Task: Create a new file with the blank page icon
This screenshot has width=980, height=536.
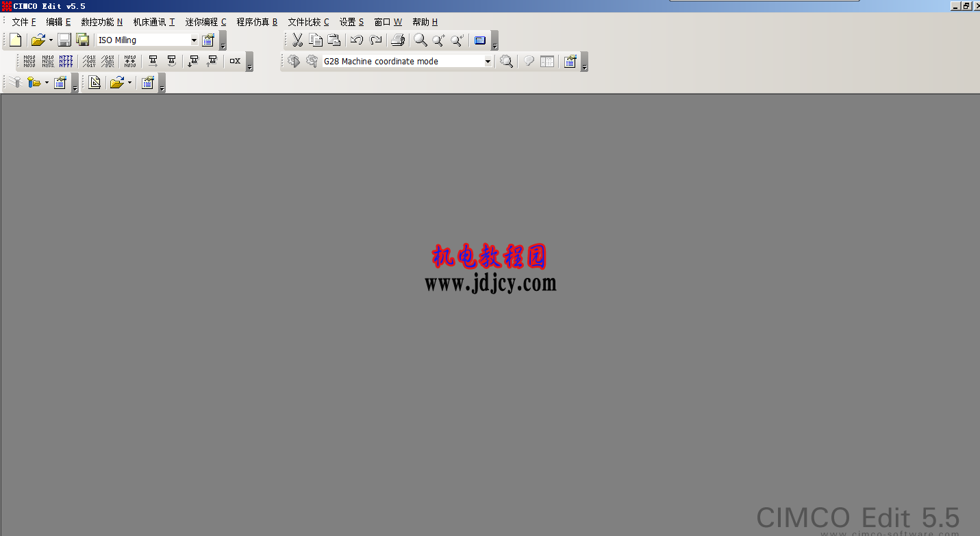Action: (15, 40)
